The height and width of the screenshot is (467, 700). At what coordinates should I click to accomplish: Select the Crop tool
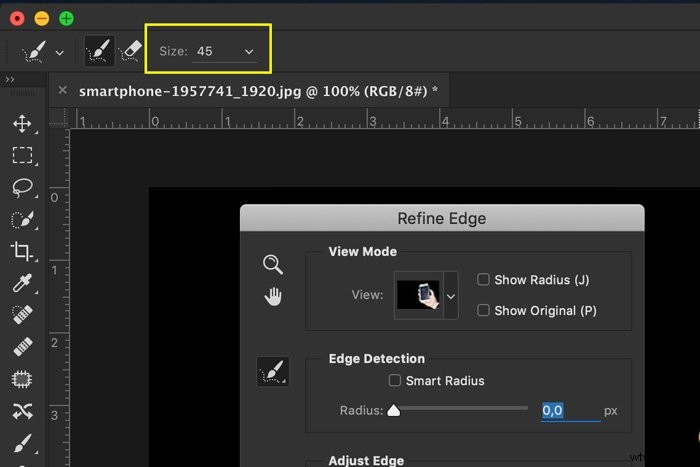(x=21, y=251)
